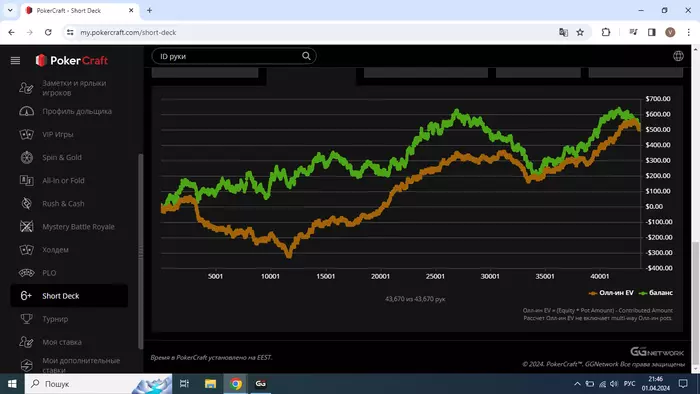Open the Chrome profile avatar
The height and width of the screenshot is (394, 700).
(670, 32)
